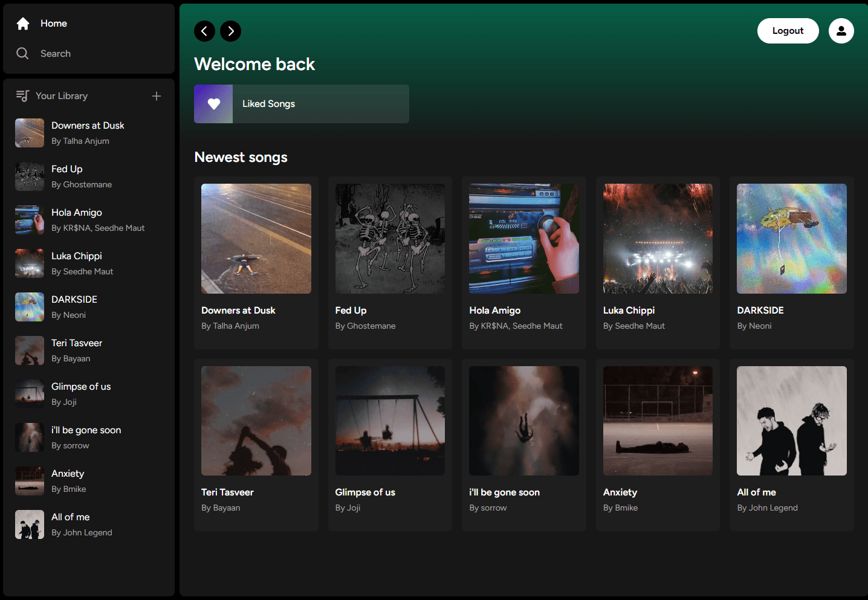
Task: Click 'By sorrow' under i'll be gone soon card
Action: click(x=488, y=508)
